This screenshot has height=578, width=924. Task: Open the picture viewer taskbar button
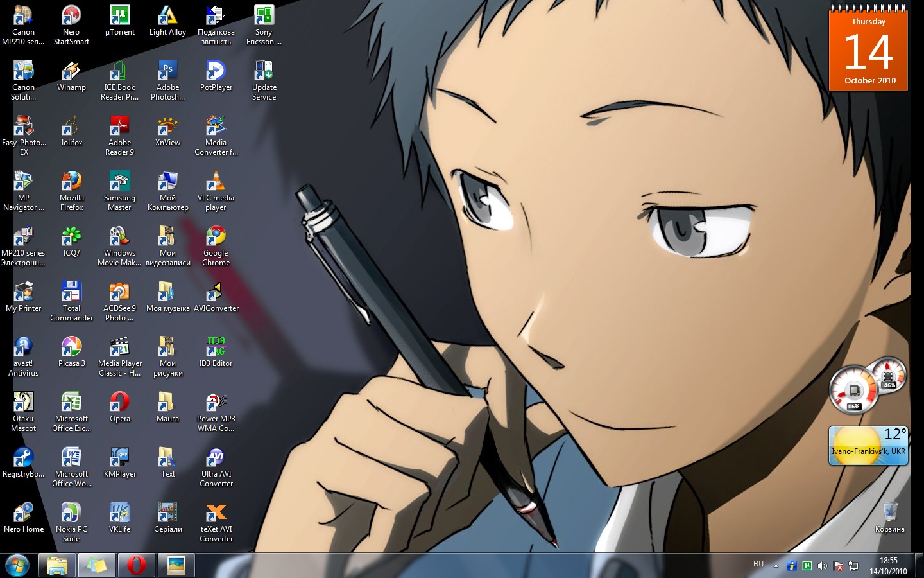pyautogui.click(x=176, y=565)
